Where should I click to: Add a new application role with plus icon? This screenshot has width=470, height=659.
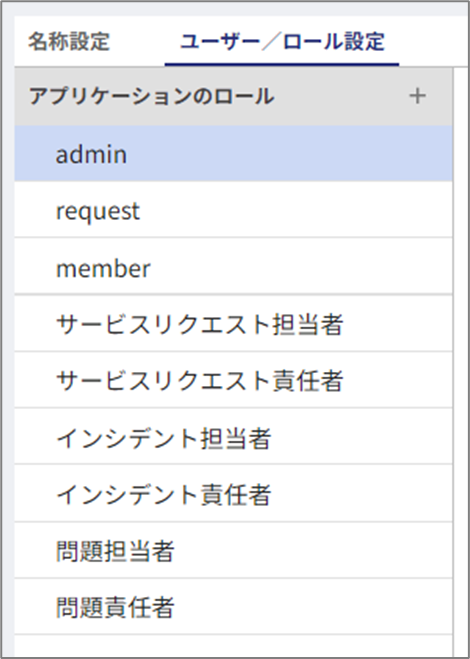click(x=417, y=97)
